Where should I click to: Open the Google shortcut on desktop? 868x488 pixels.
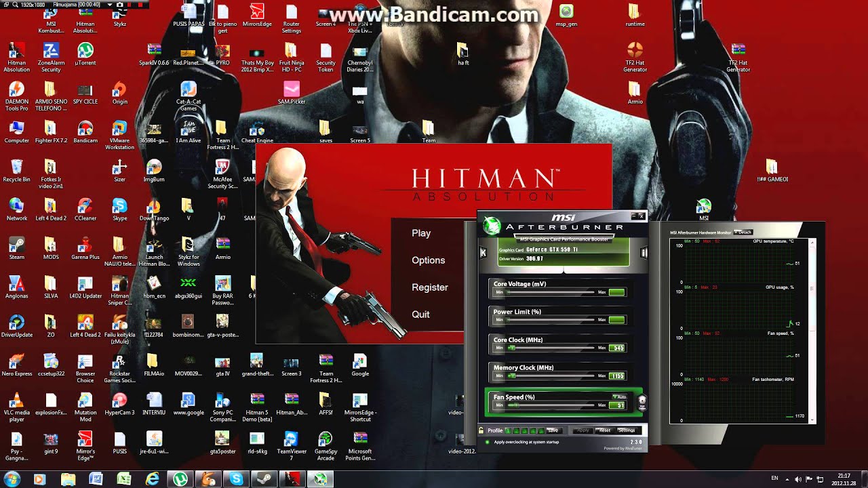[x=360, y=365]
